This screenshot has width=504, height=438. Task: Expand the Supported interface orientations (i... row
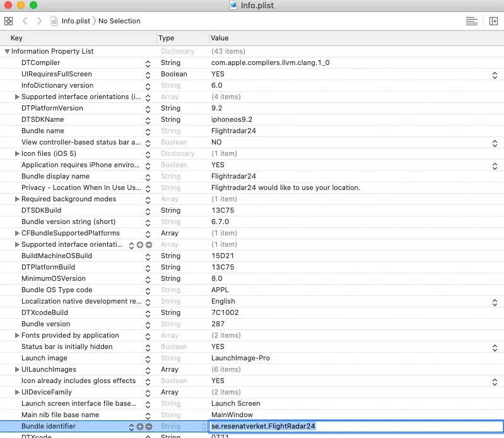pos(18,97)
